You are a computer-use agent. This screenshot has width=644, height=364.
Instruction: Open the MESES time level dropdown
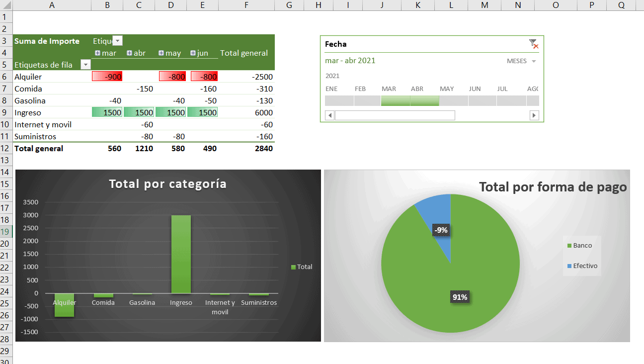[x=521, y=61]
